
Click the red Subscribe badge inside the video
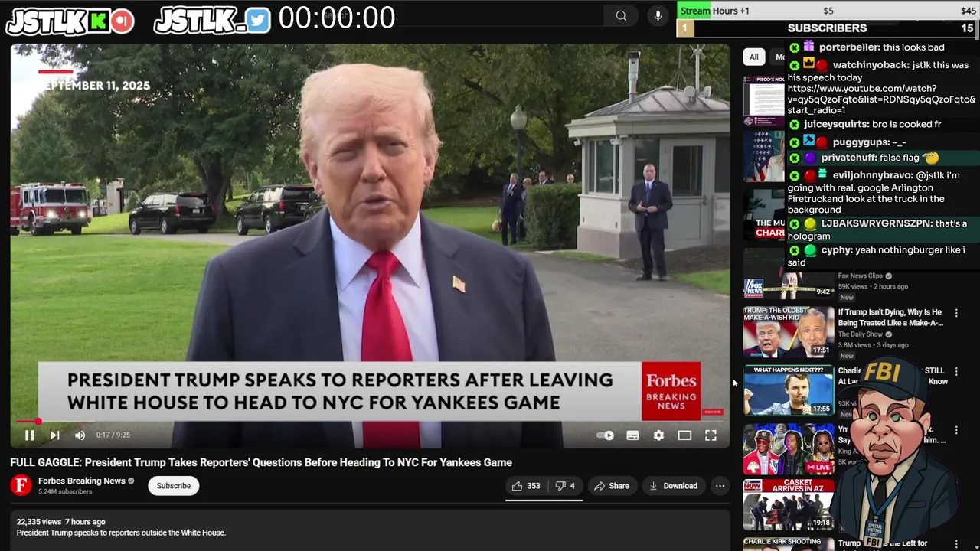coord(713,412)
